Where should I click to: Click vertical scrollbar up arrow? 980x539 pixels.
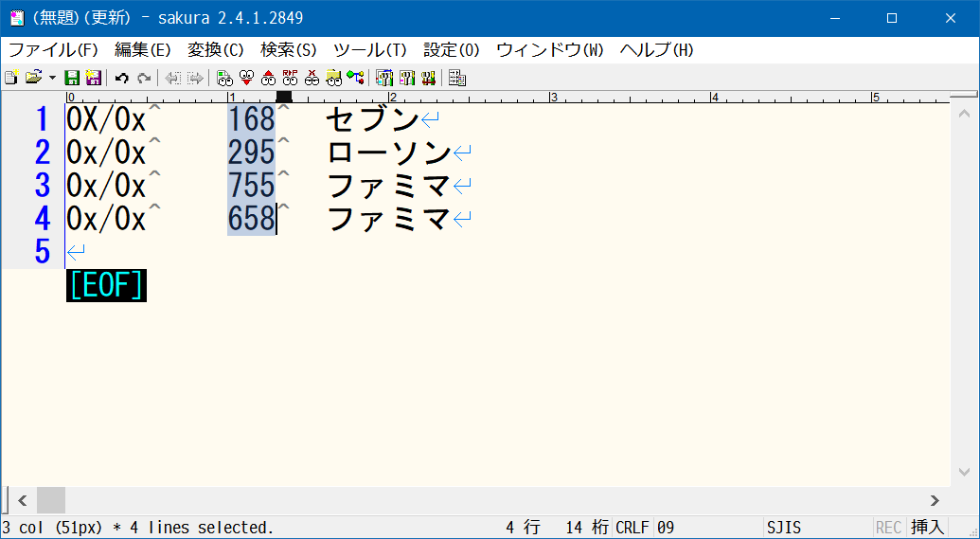(964, 114)
